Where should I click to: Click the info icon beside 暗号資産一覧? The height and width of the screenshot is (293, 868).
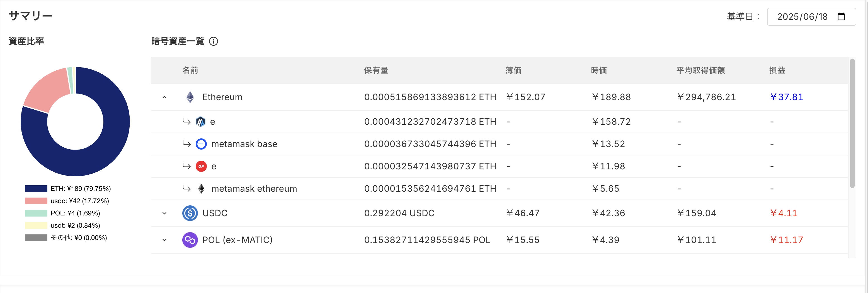pyautogui.click(x=214, y=42)
